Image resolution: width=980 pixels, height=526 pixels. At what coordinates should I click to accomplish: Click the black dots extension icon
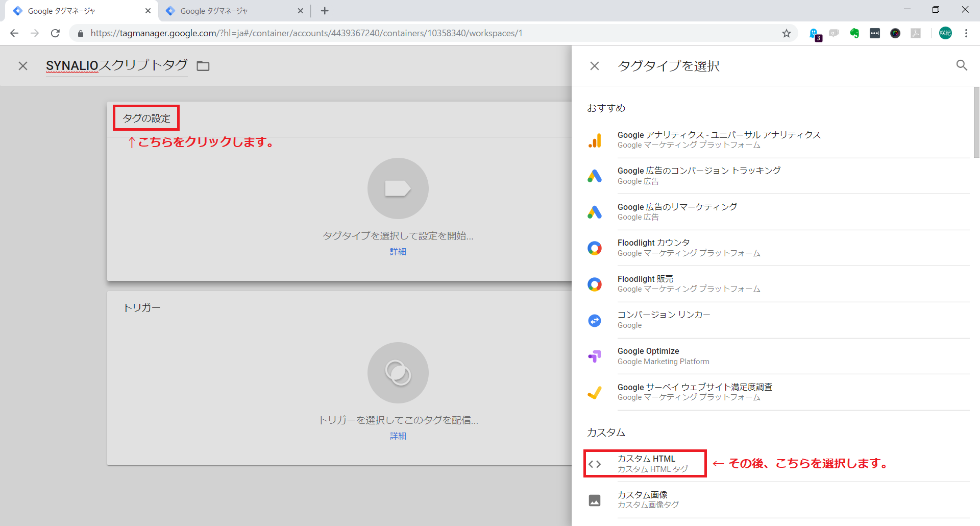click(x=875, y=33)
